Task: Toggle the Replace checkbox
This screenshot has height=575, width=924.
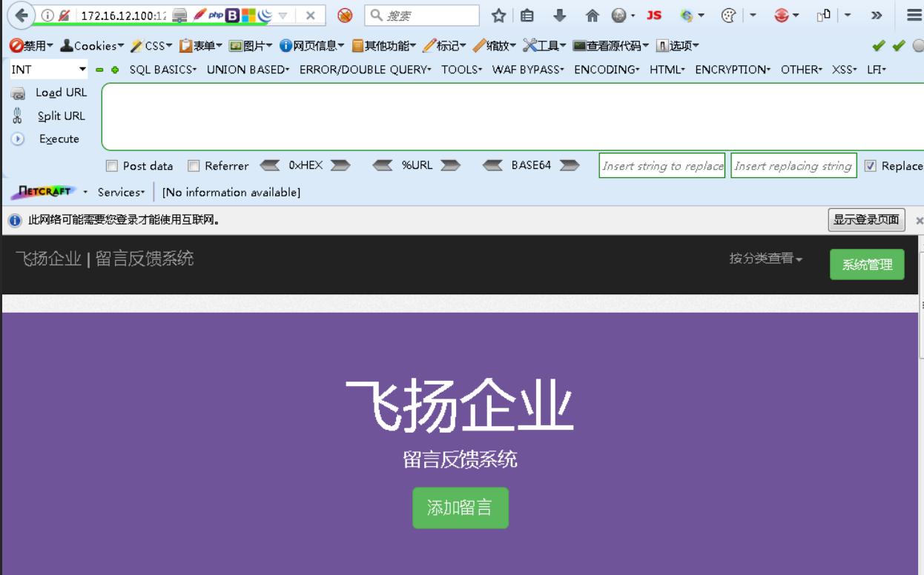Action: 871,166
